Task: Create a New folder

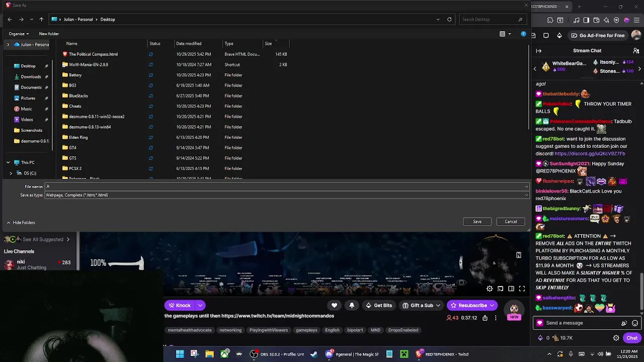Action: click(49, 34)
